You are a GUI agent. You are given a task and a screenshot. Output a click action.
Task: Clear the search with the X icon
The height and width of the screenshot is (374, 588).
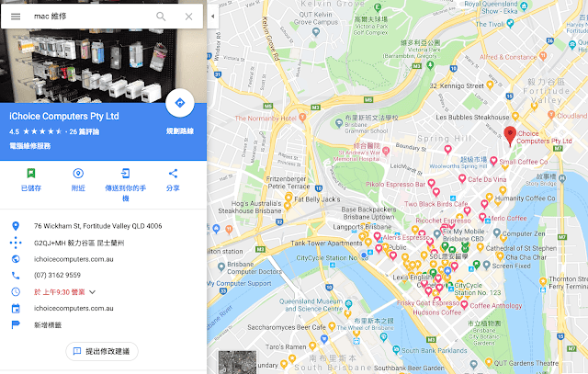coord(188,17)
